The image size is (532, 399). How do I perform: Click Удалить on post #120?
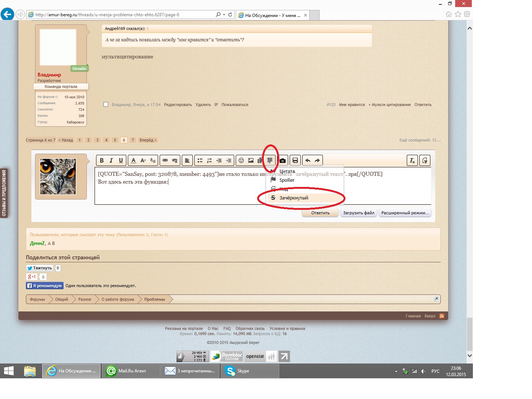(203, 105)
